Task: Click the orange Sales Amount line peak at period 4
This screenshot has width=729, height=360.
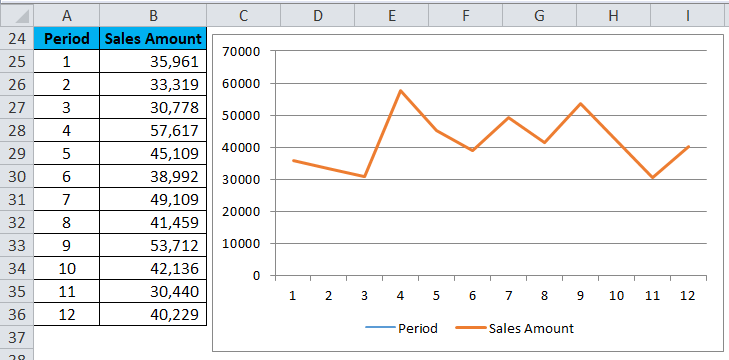Action: click(x=400, y=91)
